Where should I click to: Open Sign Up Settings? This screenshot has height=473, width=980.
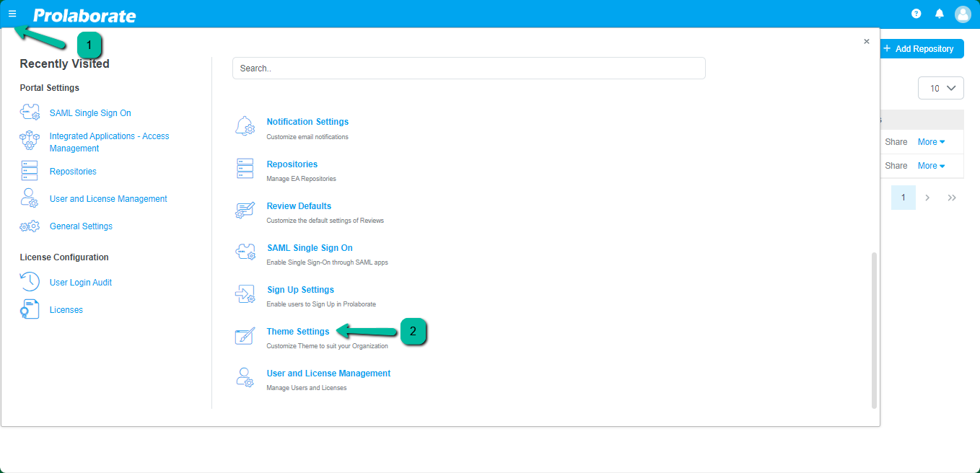pos(300,290)
